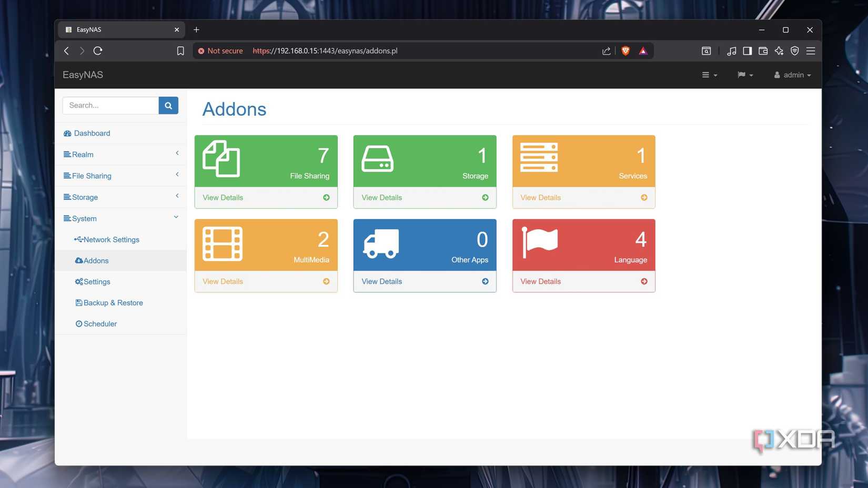Click arrow on Language View Details
The height and width of the screenshot is (488, 868).
coord(644,281)
